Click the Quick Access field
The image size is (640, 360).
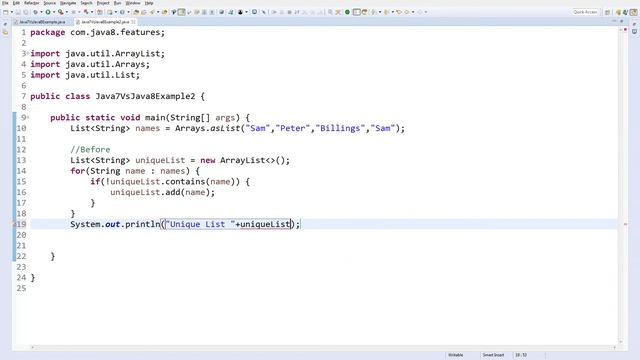click(585, 12)
